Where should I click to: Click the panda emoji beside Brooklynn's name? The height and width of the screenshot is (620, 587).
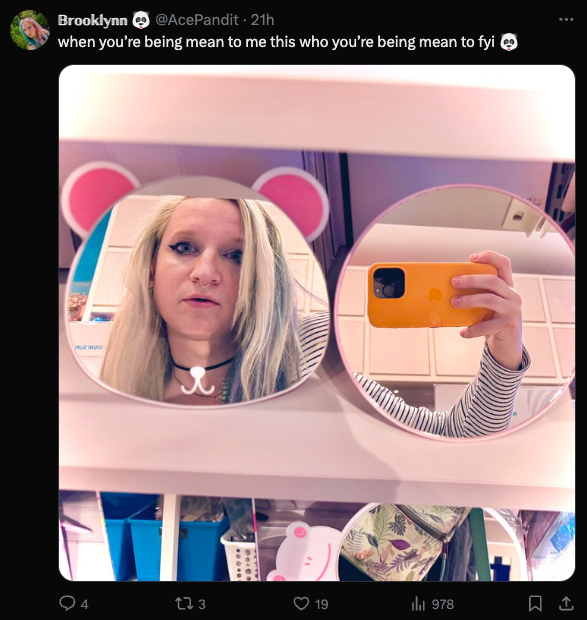[141, 20]
